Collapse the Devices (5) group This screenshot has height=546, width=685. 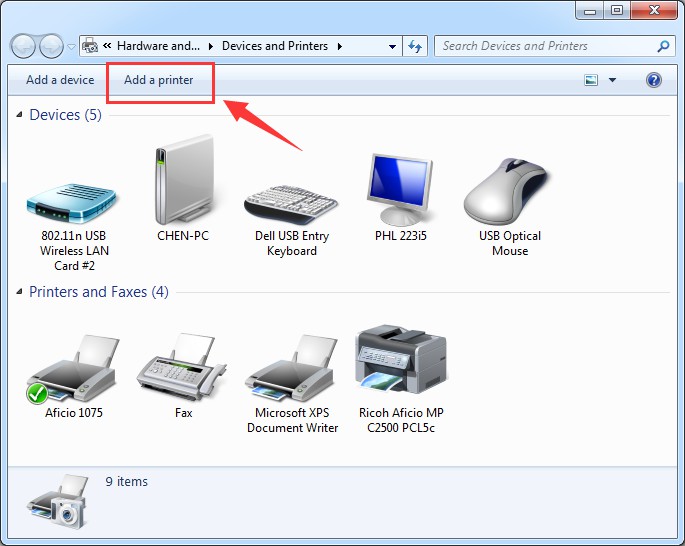click(19, 114)
